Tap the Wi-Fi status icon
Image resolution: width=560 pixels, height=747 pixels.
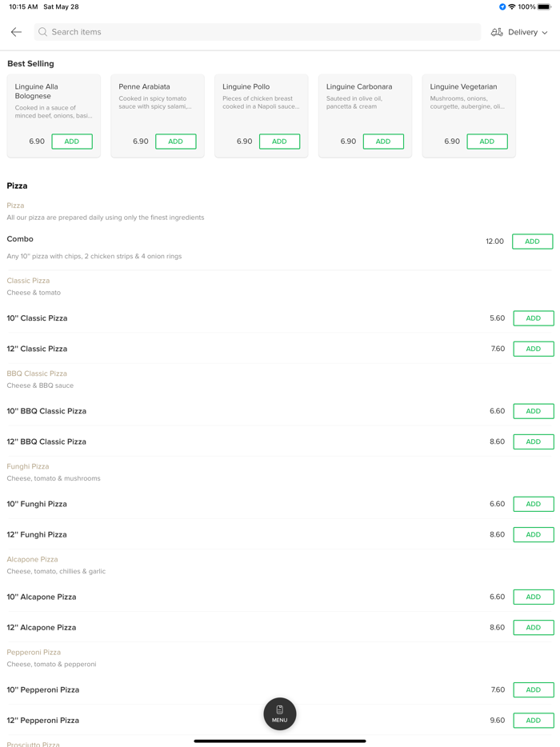click(512, 6)
